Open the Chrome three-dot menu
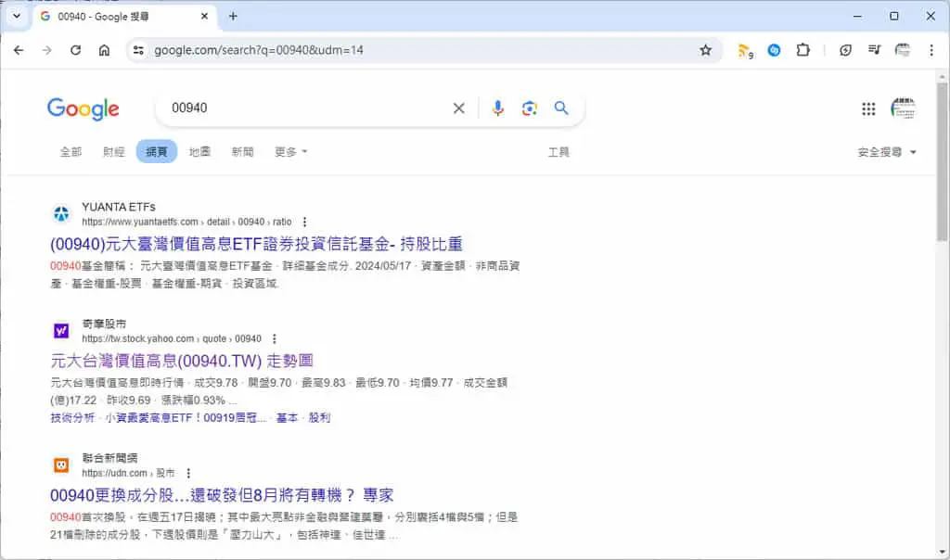The height and width of the screenshot is (560, 950). point(931,50)
